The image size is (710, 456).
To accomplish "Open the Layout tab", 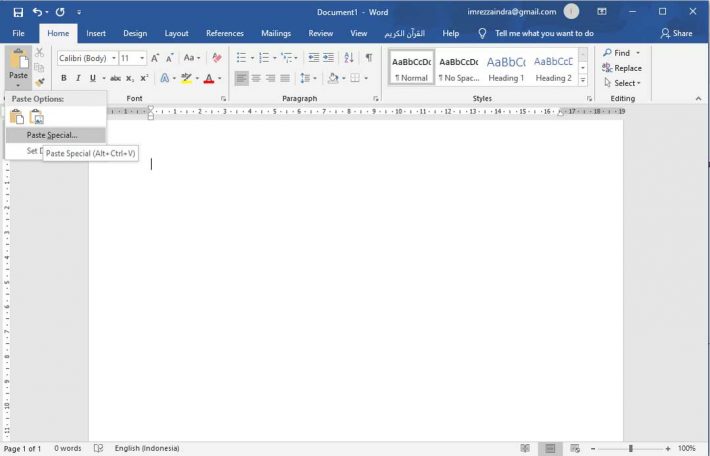I will click(x=176, y=34).
